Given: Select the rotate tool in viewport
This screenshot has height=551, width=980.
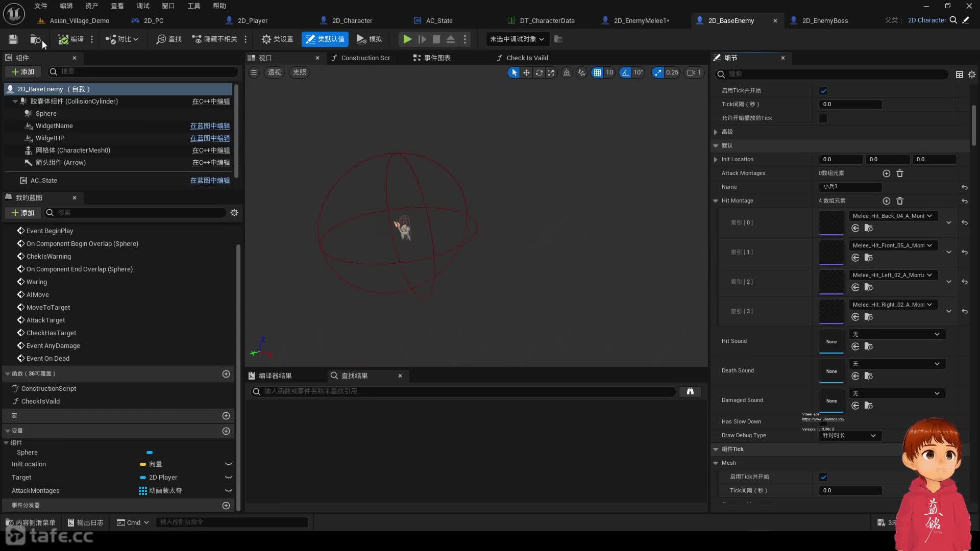Looking at the screenshot, I should click(539, 72).
